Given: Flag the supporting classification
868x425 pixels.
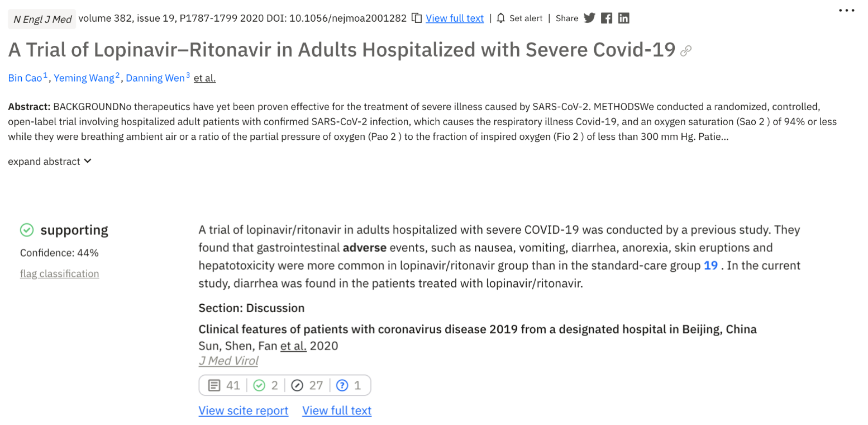Looking at the screenshot, I should [59, 273].
